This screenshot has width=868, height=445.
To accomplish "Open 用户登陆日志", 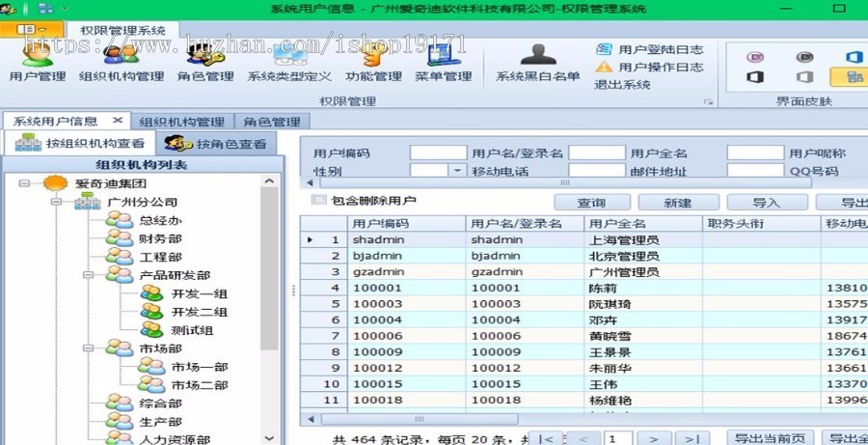I will (649, 49).
